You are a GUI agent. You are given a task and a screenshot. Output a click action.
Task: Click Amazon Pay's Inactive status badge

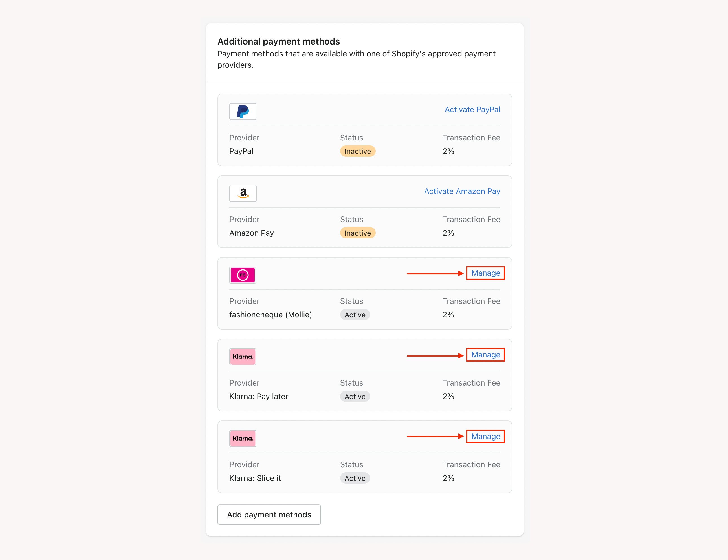[x=357, y=233]
